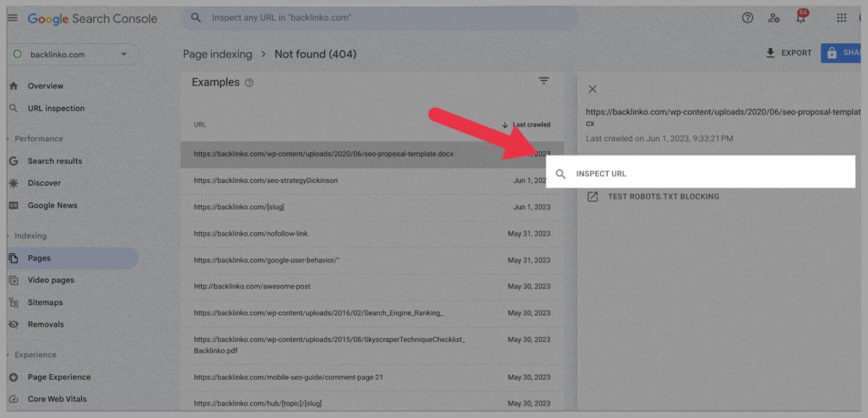Open the main navigation hamburger menu
Image resolution: width=868 pixels, height=418 pixels.
click(12, 17)
